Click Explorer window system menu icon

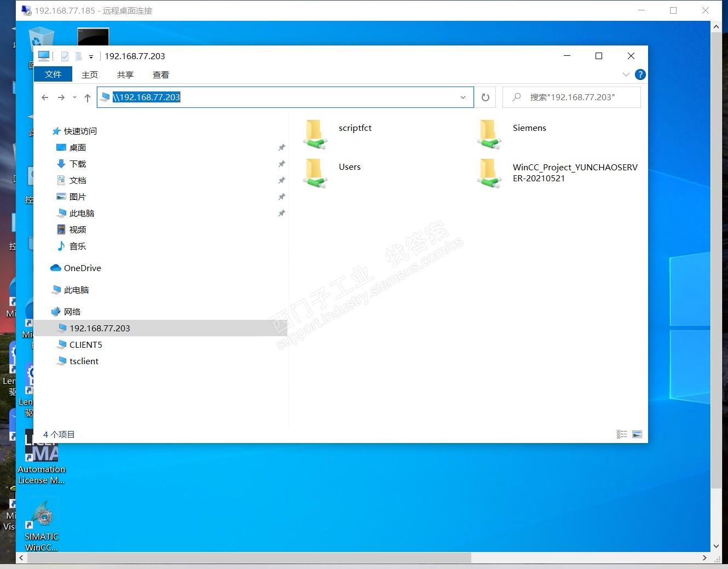(44, 56)
